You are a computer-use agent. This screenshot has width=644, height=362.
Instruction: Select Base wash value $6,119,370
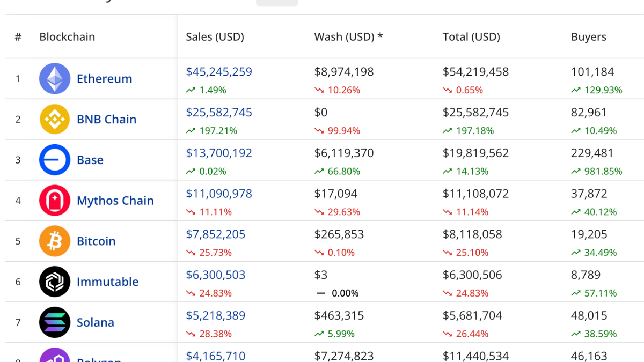pos(344,153)
